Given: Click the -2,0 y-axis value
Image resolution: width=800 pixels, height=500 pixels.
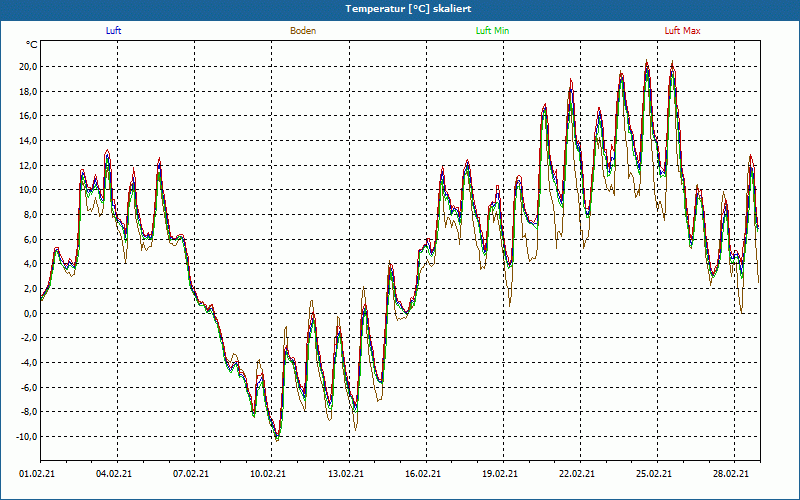Looking at the screenshot, I should [28, 338].
